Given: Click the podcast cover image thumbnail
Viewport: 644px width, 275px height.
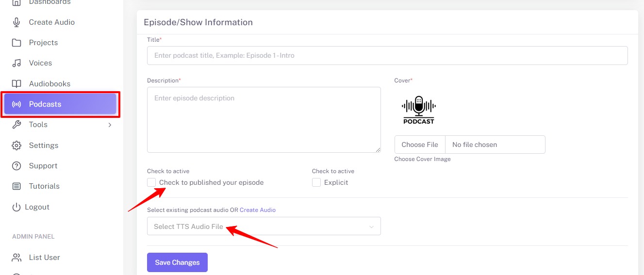Looking at the screenshot, I should (419, 110).
